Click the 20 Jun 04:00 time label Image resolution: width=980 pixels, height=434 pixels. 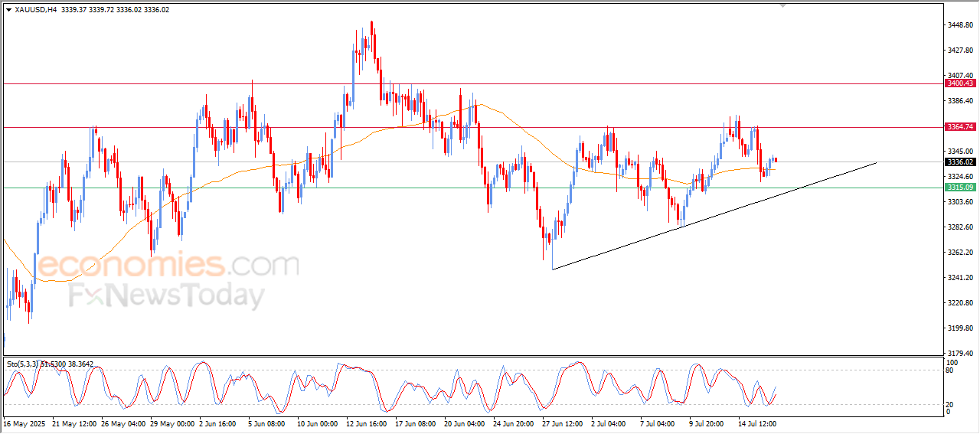[x=463, y=423]
